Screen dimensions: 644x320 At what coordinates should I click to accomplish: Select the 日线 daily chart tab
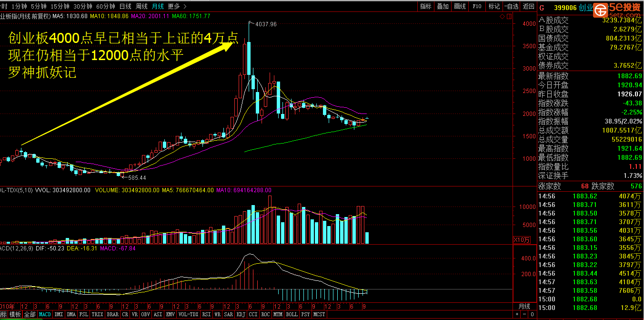click(x=125, y=6)
